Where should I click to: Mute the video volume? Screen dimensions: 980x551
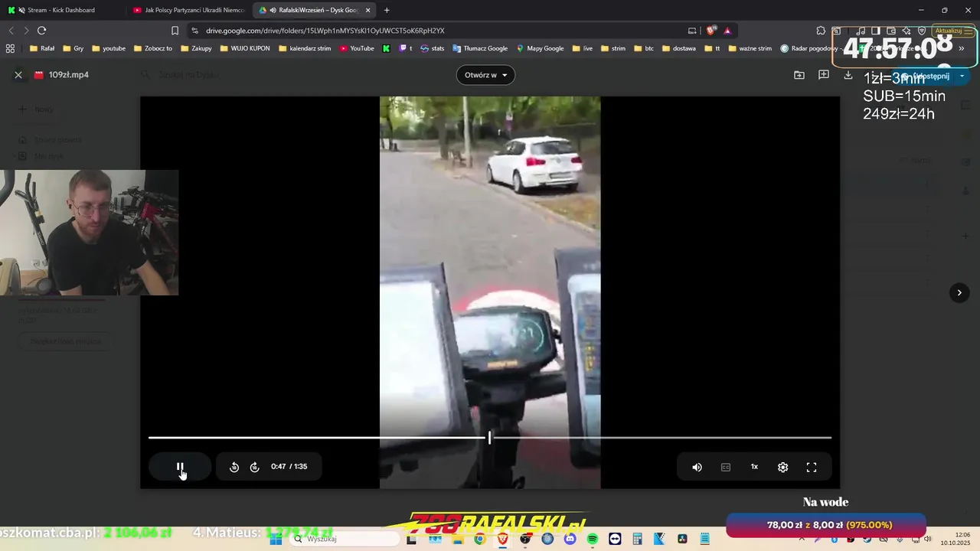pos(697,467)
